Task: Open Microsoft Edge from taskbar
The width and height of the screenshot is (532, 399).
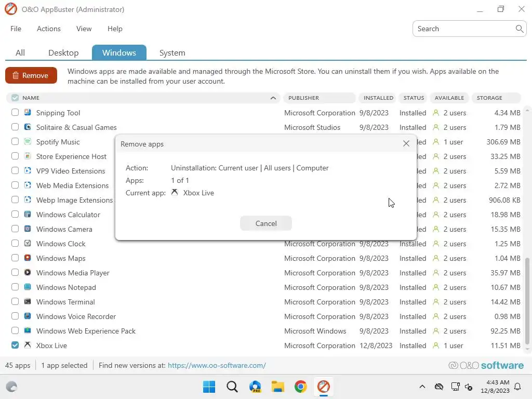Action: click(x=255, y=387)
